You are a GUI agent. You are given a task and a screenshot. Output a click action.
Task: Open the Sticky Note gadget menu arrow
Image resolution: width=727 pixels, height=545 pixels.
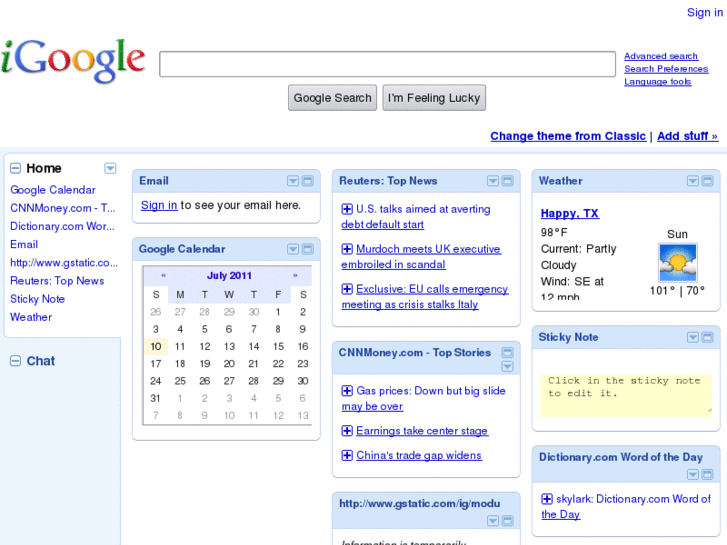pyautogui.click(x=693, y=337)
